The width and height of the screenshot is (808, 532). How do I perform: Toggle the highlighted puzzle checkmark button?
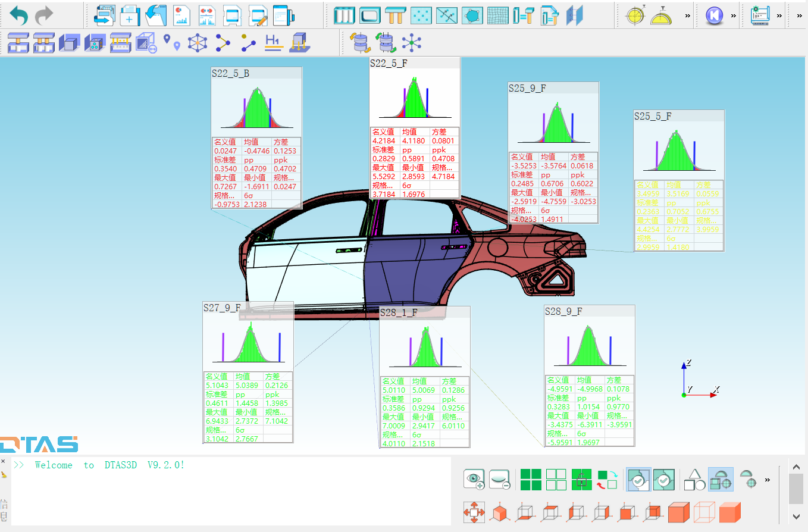point(638,479)
